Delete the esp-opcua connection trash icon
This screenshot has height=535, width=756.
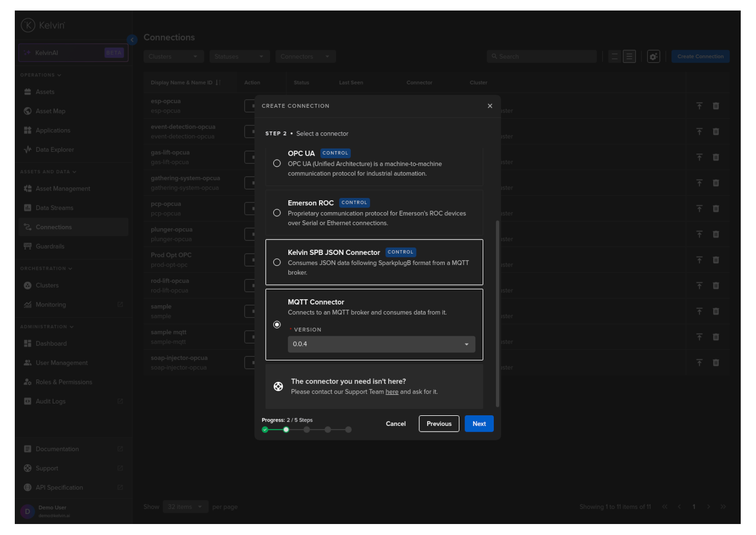tap(715, 106)
